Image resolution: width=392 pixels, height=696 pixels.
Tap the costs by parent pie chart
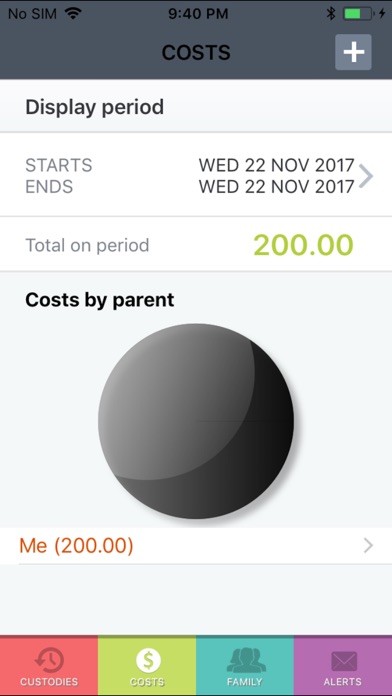coord(196,421)
